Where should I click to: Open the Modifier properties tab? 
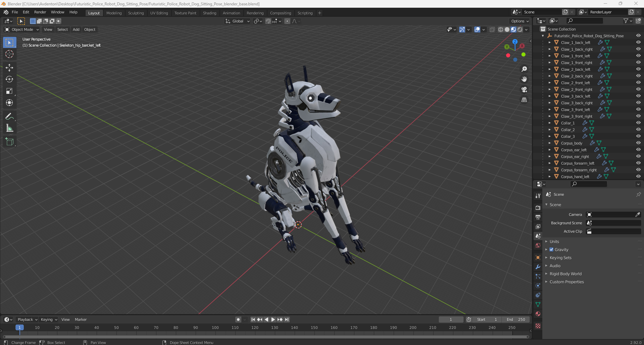(538, 267)
